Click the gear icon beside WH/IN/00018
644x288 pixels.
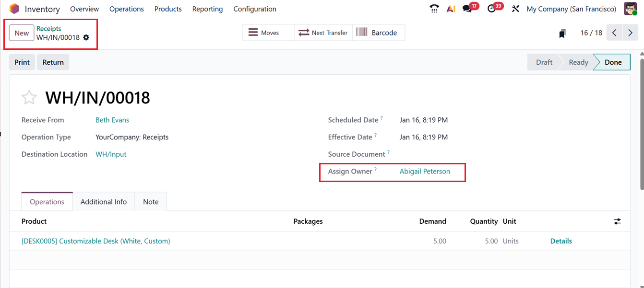tap(86, 37)
